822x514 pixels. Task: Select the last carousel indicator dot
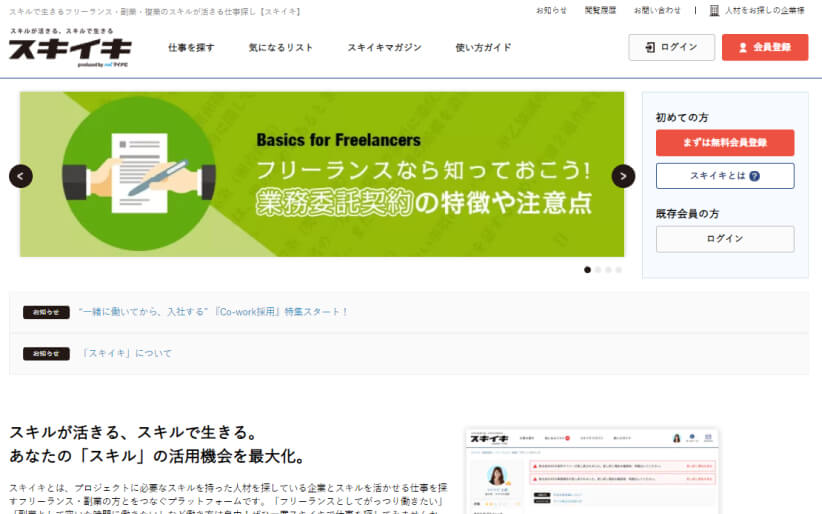[619, 270]
